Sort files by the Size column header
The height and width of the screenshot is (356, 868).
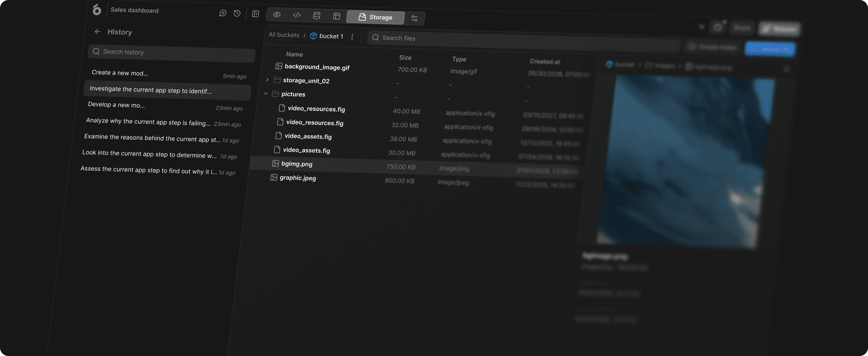405,57
